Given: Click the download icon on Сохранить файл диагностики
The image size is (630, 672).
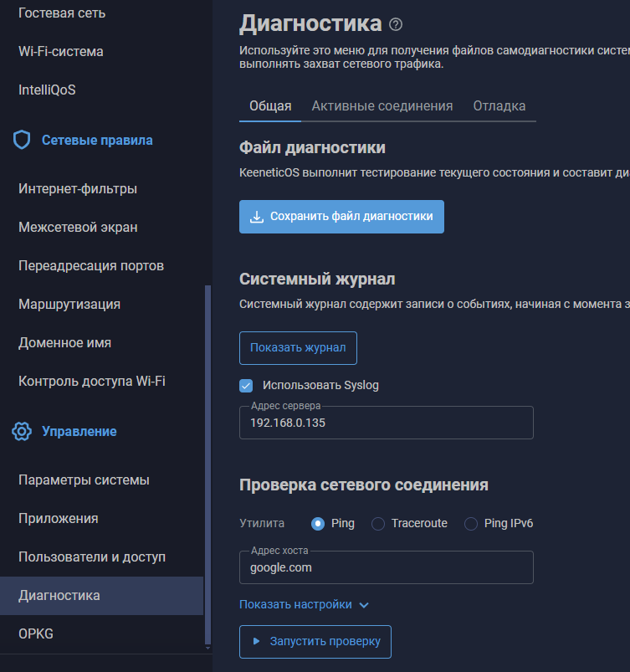Looking at the screenshot, I should 256,216.
